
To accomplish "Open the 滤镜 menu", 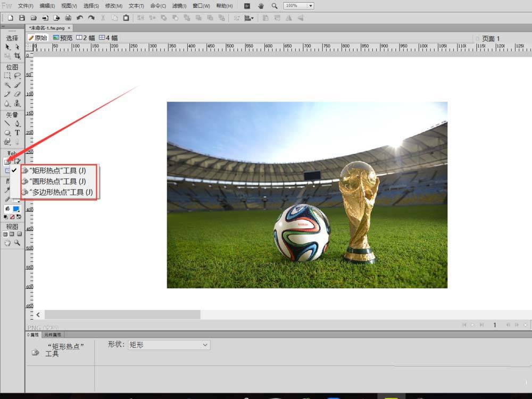I will click(179, 6).
